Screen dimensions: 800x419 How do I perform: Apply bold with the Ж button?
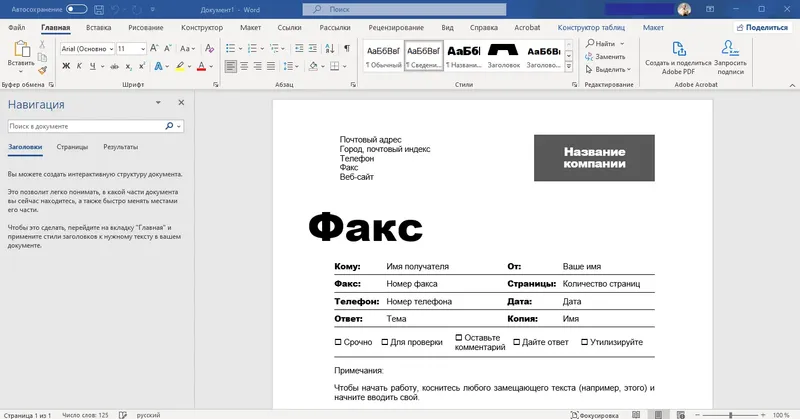66,66
